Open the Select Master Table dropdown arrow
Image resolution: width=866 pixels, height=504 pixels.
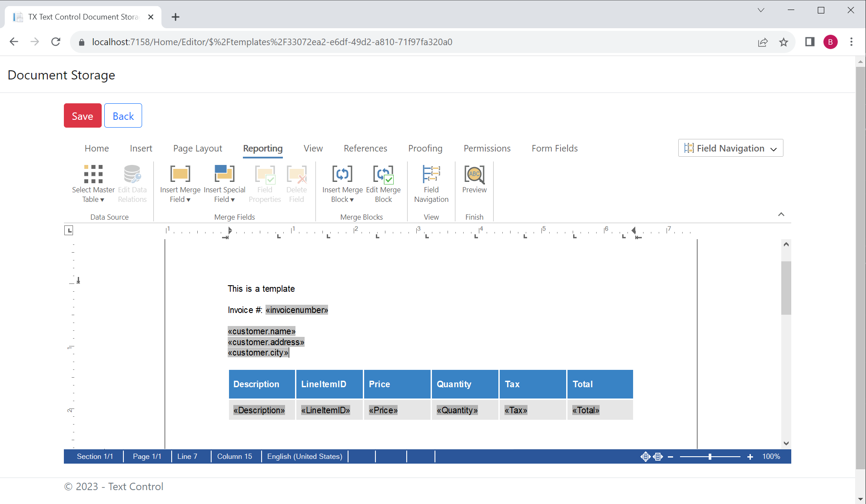pos(103,200)
